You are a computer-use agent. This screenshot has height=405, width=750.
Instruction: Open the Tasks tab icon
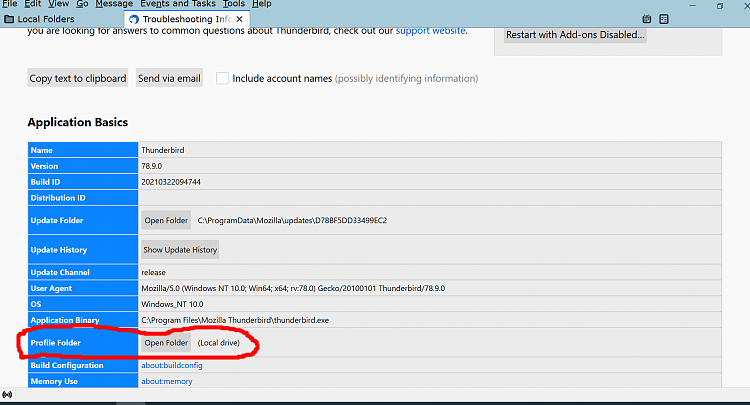pyautogui.click(x=664, y=19)
